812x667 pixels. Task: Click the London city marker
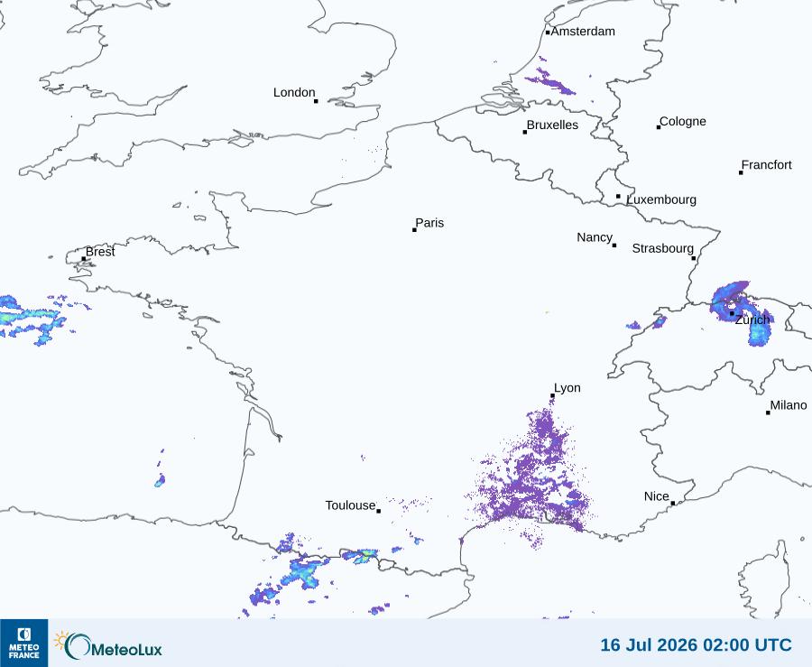(316, 101)
